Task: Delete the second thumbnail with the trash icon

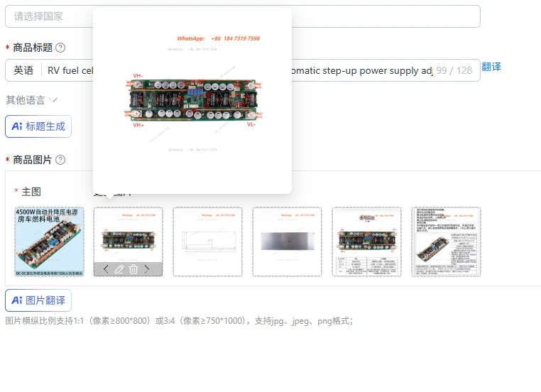Action: [133, 269]
